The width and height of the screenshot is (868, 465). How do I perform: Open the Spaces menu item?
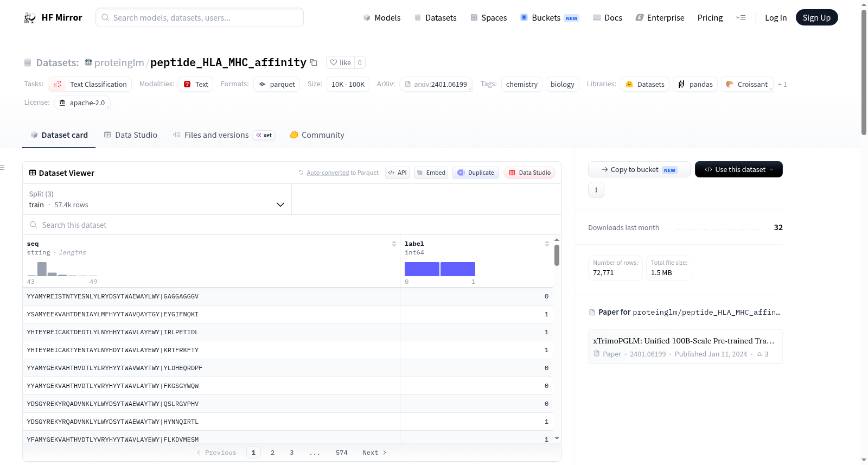click(x=489, y=18)
